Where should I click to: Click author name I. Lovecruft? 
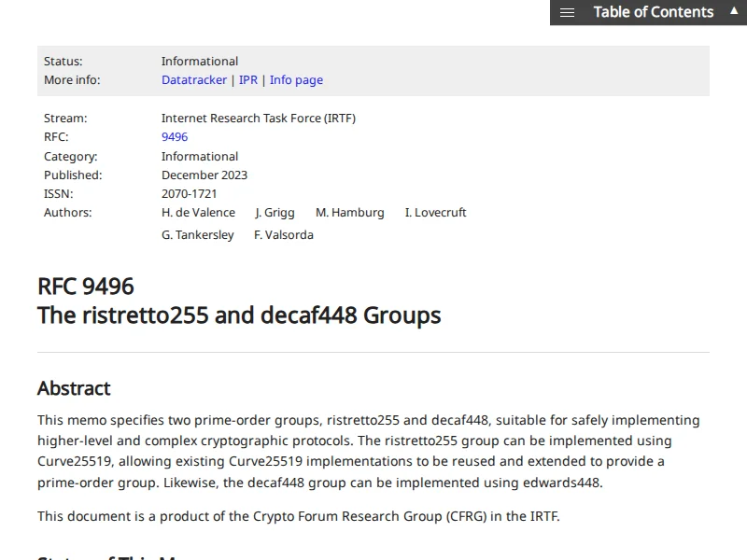pyautogui.click(x=435, y=213)
